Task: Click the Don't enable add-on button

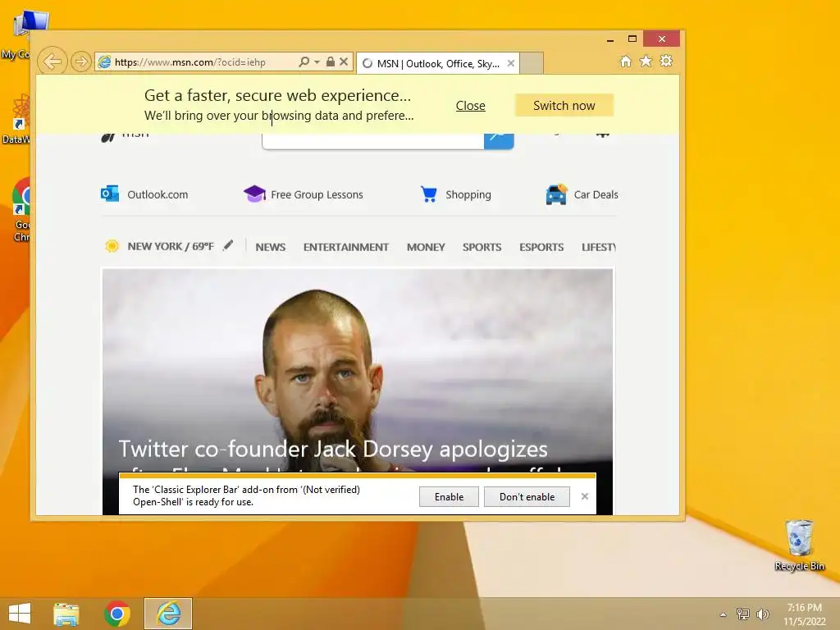Action: click(x=527, y=496)
